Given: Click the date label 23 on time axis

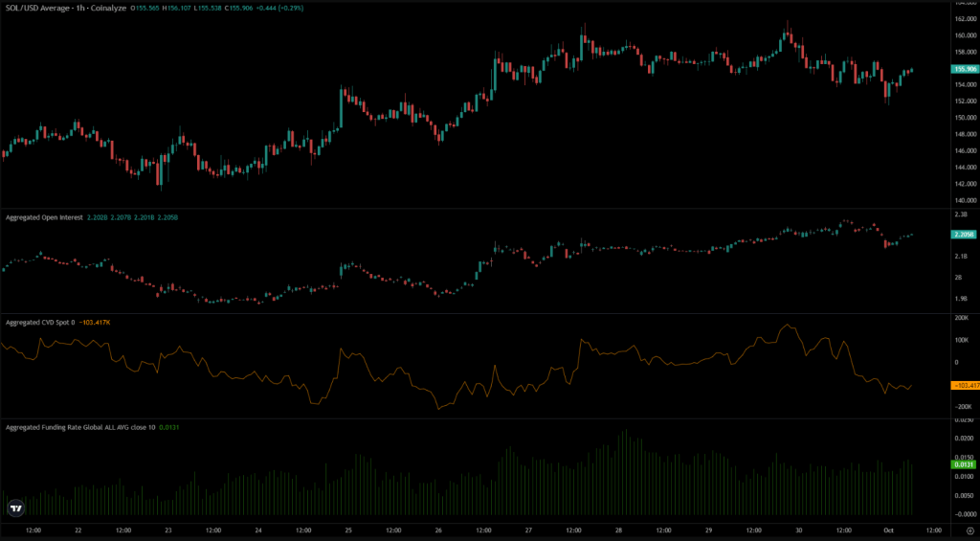Looking at the screenshot, I should click(168, 530).
